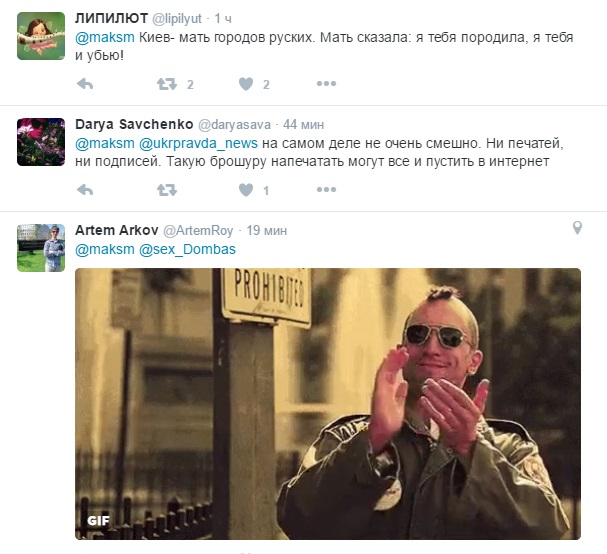Open @sex_Dombas mention link

click(x=187, y=249)
